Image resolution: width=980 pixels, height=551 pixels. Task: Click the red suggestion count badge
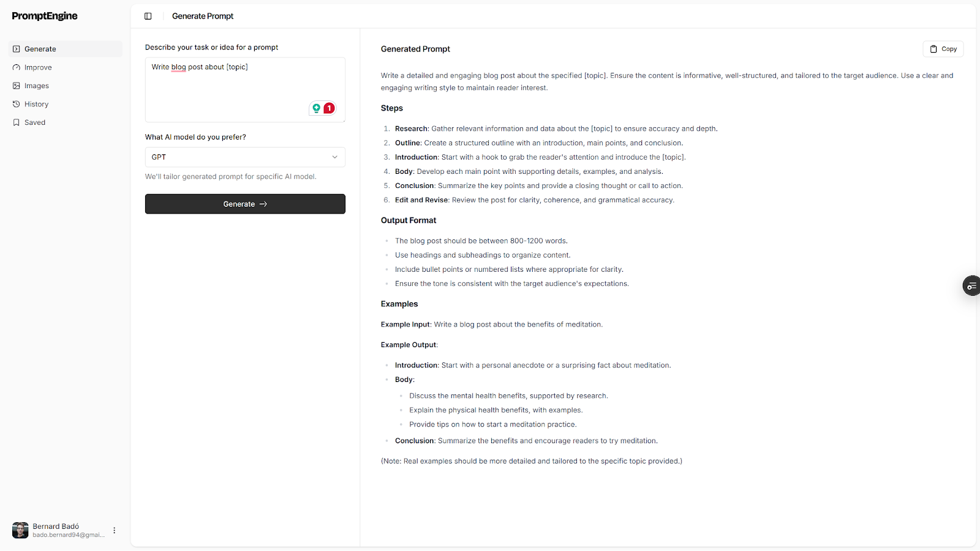click(x=330, y=108)
